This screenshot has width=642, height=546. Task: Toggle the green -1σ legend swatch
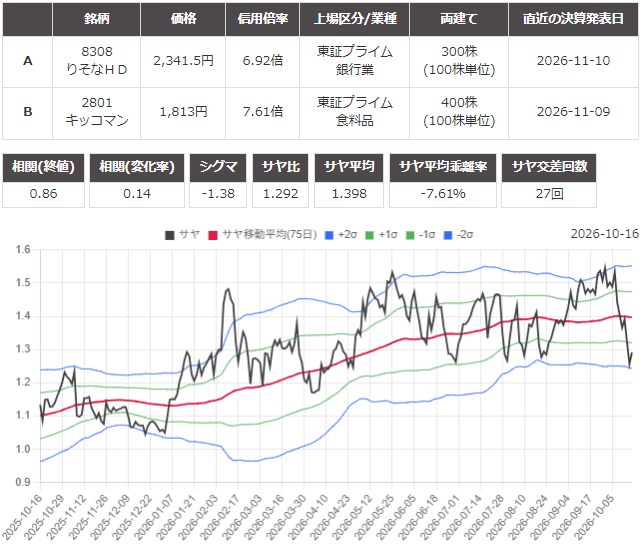coord(410,235)
